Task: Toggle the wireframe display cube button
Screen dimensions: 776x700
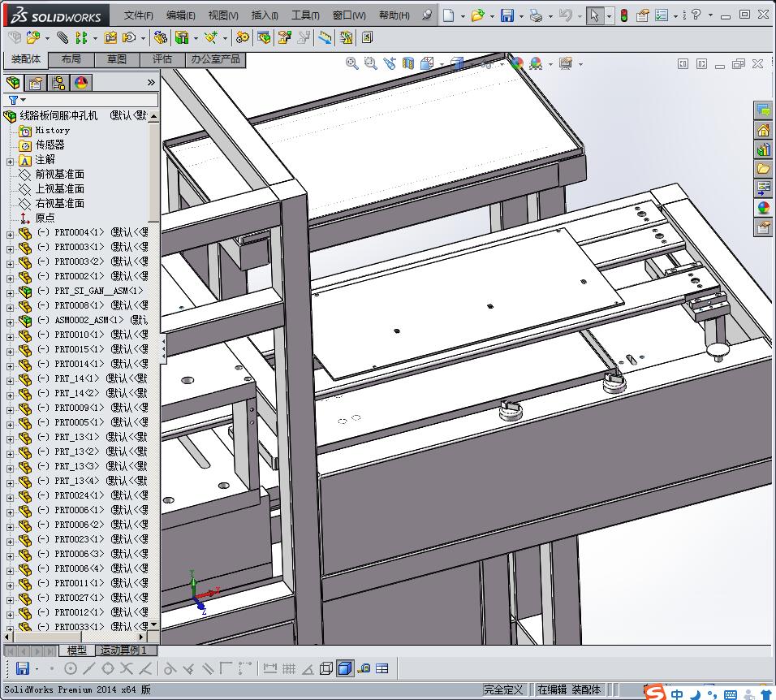Action: (x=326, y=668)
